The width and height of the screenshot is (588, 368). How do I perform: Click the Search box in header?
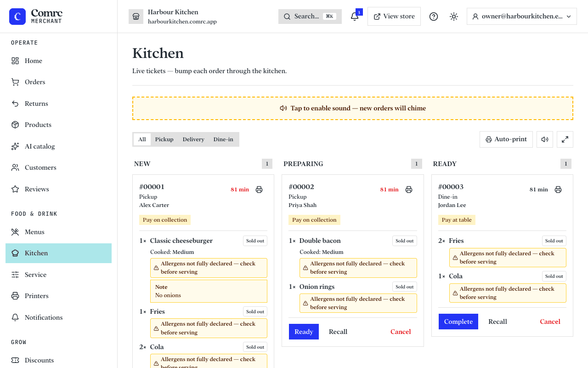310,17
